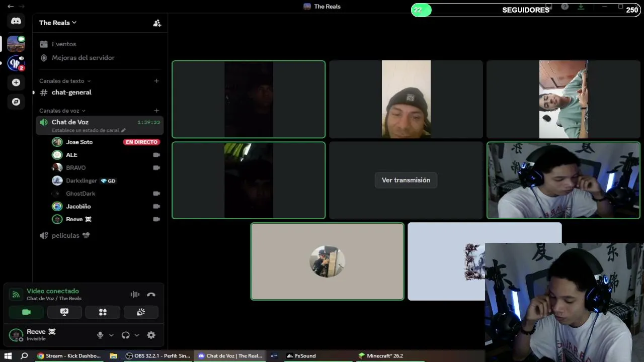The width and height of the screenshot is (644, 362).
Task: Open Discover servers compass icon
Action: point(16,102)
